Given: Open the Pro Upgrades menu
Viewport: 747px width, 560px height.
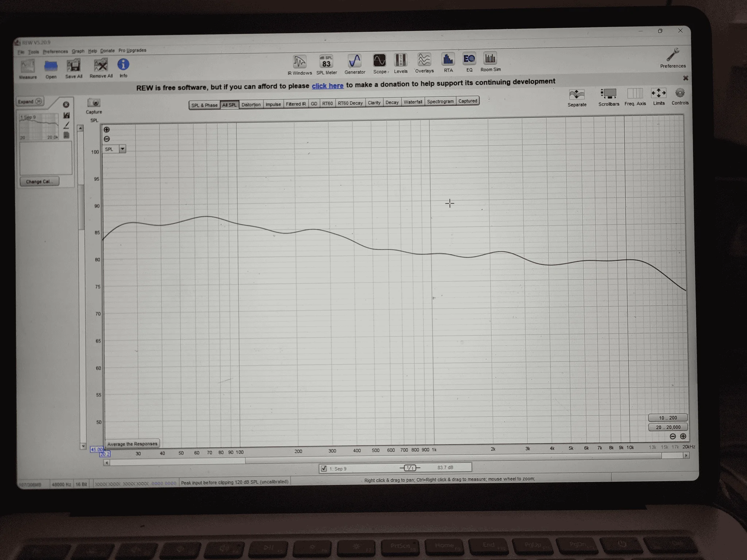Looking at the screenshot, I should 132,50.
